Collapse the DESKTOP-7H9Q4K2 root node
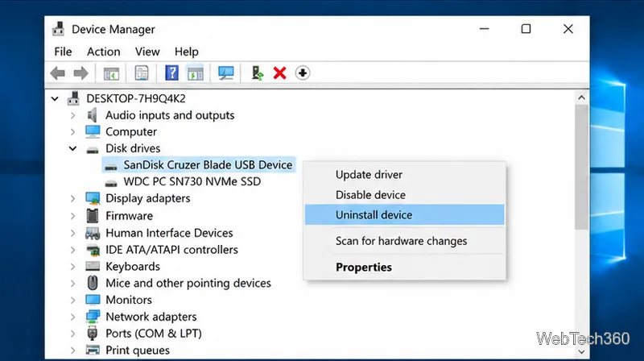 click(55, 98)
